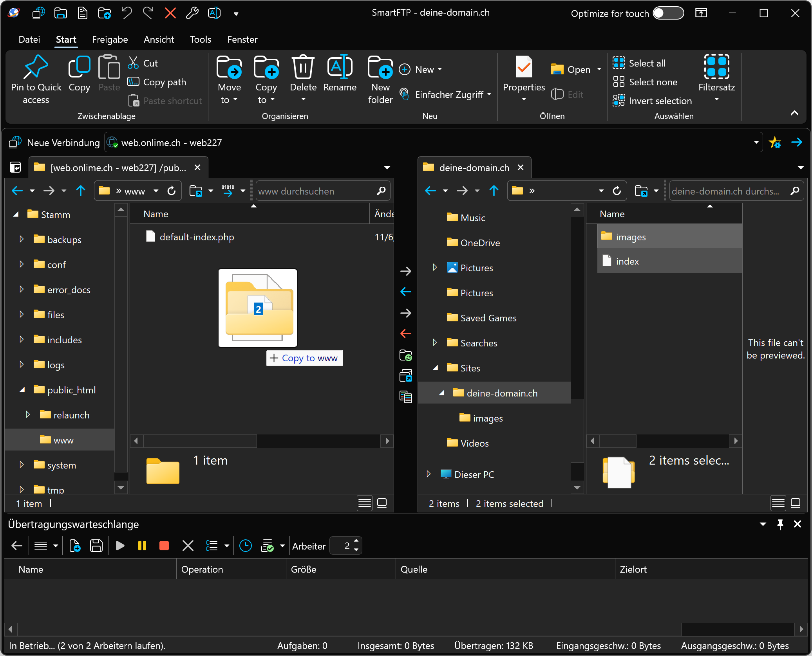Click Pin to Quick access icon
This screenshot has height=656, width=812.
[x=36, y=67]
